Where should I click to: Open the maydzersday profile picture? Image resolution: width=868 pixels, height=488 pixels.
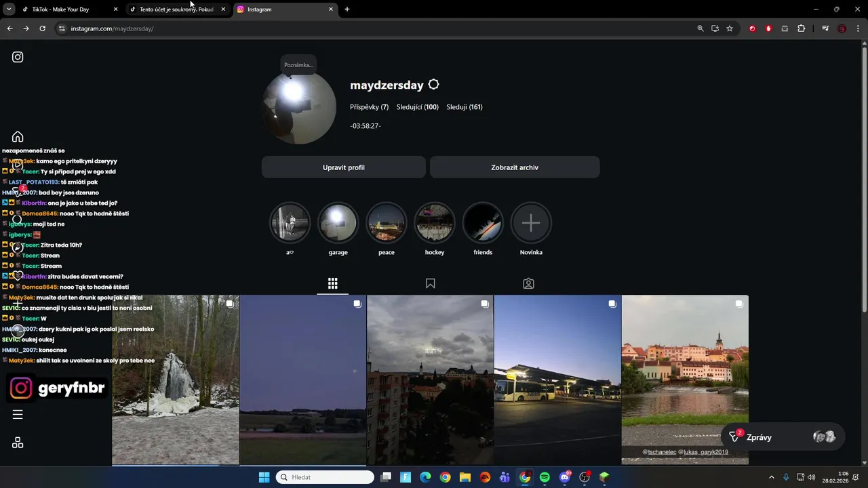[x=299, y=107]
